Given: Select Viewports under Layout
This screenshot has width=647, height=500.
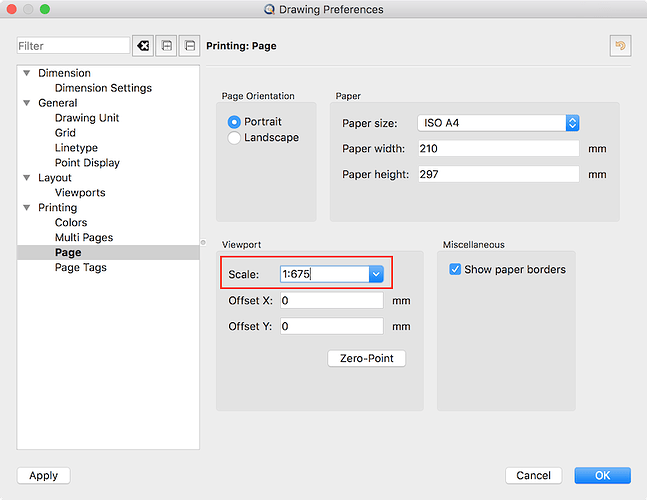Looking at the screenshot, I should pyautogui.click(x=80, y=193).
